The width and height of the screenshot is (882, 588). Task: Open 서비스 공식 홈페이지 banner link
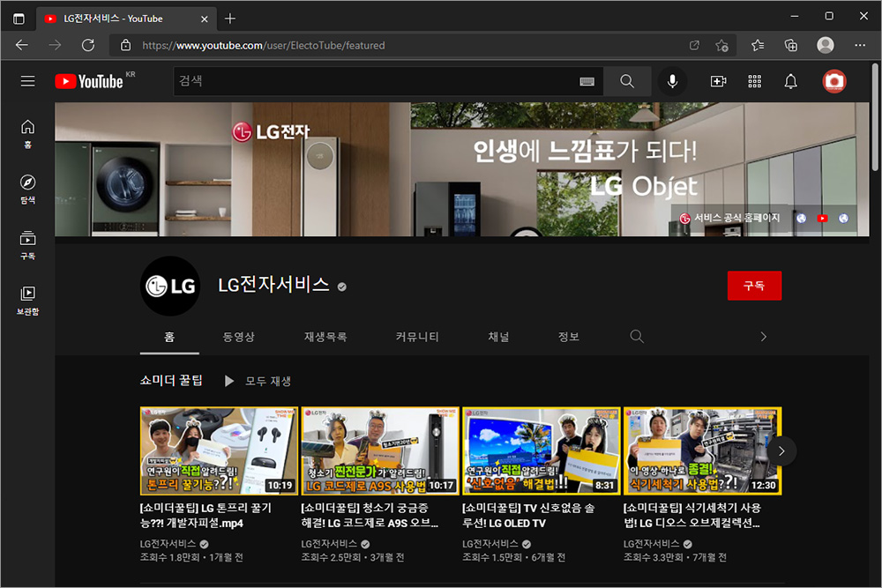pyautogui.click(x=730, y=218)
